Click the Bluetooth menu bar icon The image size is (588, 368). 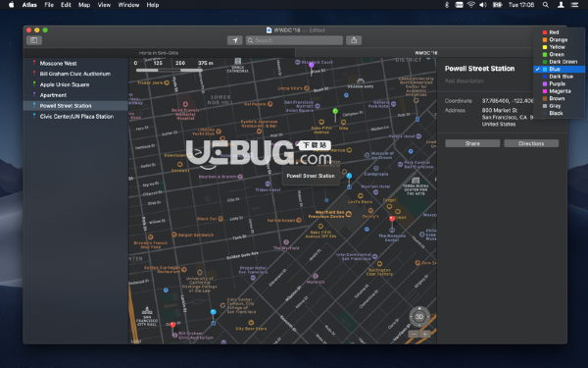click(x=447, y=5)
